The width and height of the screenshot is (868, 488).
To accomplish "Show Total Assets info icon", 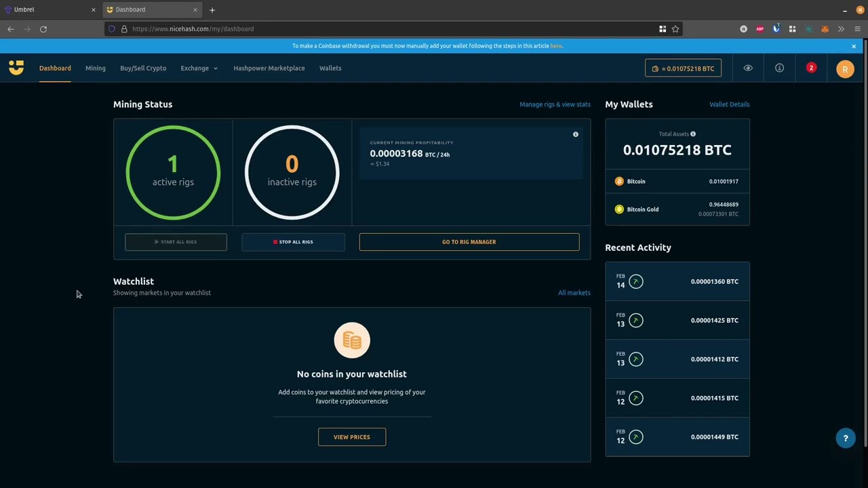I will (693, 134).
